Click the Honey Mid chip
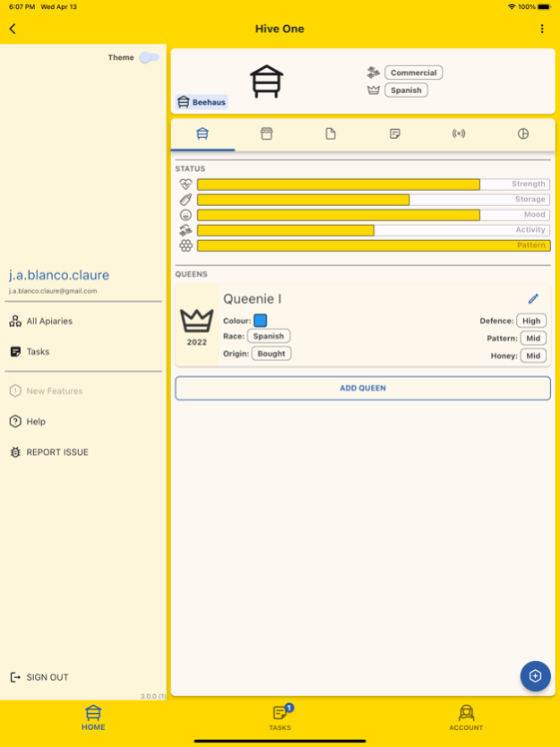This screenshot has height=747, width=560. tap(533, 356)
